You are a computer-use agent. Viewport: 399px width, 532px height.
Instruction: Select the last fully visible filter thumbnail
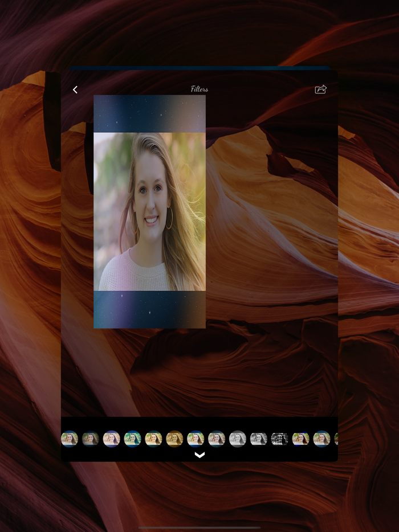coord(321,439)
